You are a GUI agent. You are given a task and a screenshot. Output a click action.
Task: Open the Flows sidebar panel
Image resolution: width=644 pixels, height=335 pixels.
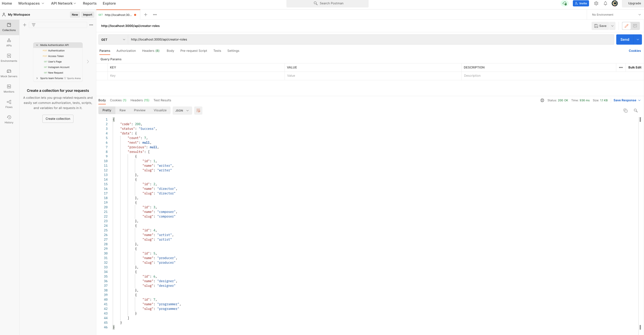[x=9, y=104]
